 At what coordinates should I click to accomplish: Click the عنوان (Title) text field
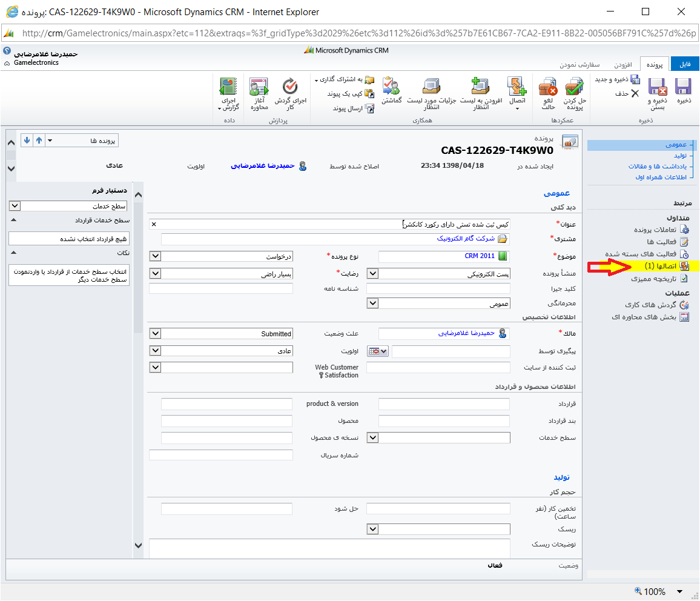click(x=329, y=224)
